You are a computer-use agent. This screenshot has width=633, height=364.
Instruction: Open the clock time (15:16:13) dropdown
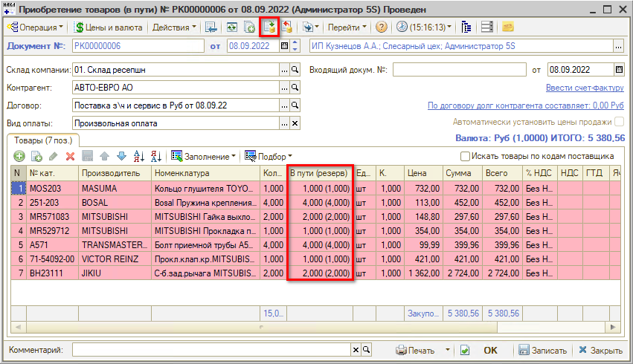tap(423, 27)
